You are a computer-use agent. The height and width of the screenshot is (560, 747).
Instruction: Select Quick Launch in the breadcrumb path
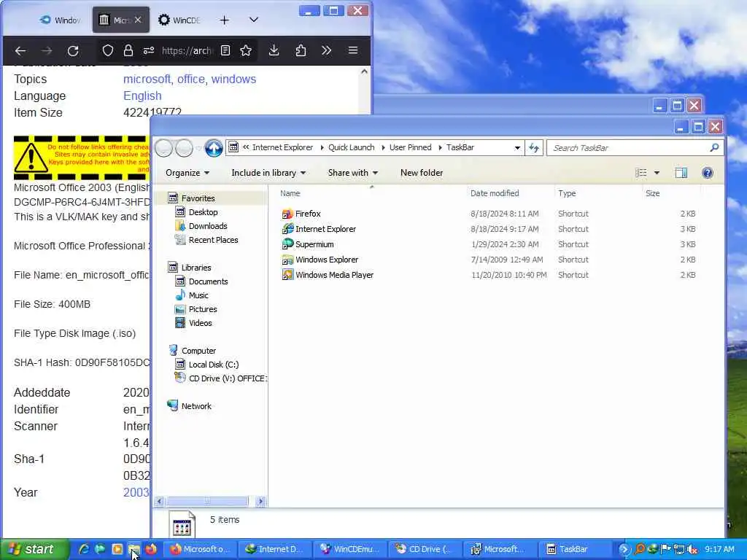(351, 147)
